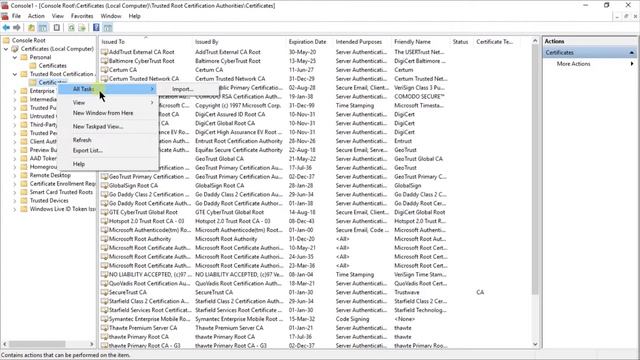Open the Action menu
The height and width of the screenshot is (360, 640).
(x=36, y=16)
